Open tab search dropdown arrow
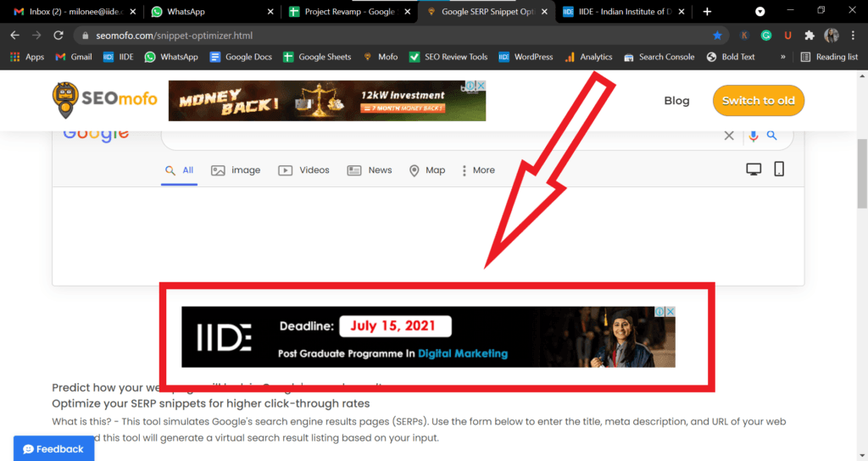868x461 pixels. (760, 12)
